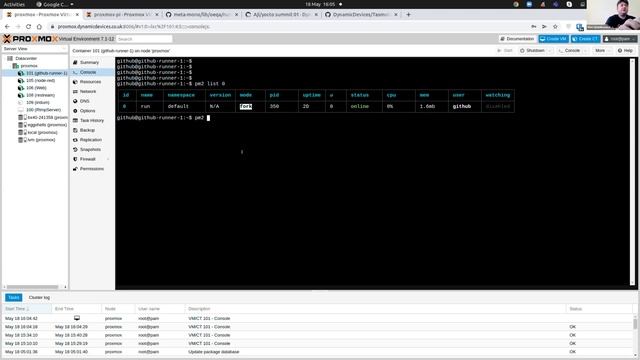This screenshot has height=360, width=640.
Task: Reload the browser page
Action: tap(28, 27)
